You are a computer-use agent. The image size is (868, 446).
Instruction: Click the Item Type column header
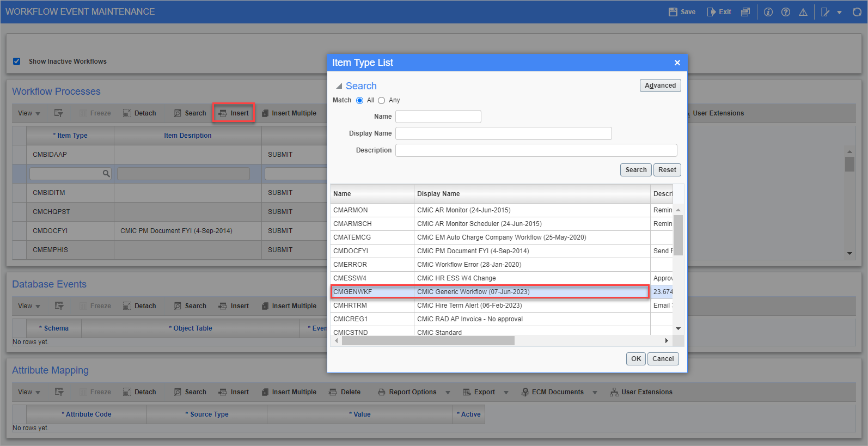coord(70,136)
